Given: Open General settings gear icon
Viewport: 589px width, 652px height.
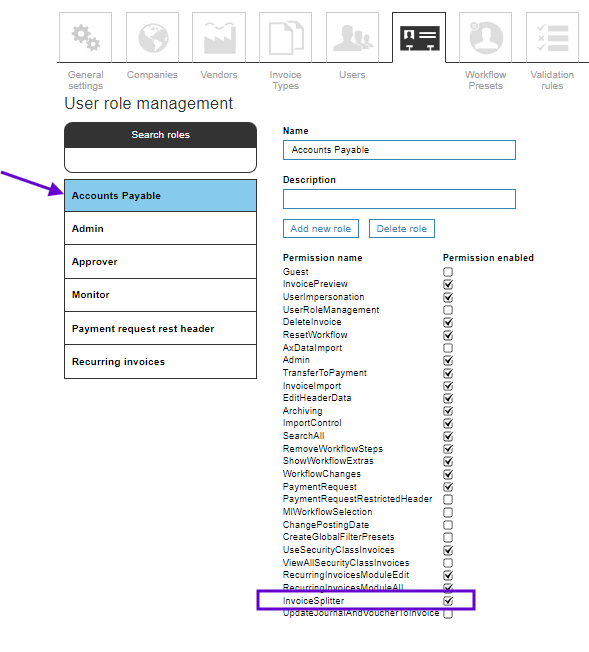Looking at the screenshot, I should (x=85, y=37).
